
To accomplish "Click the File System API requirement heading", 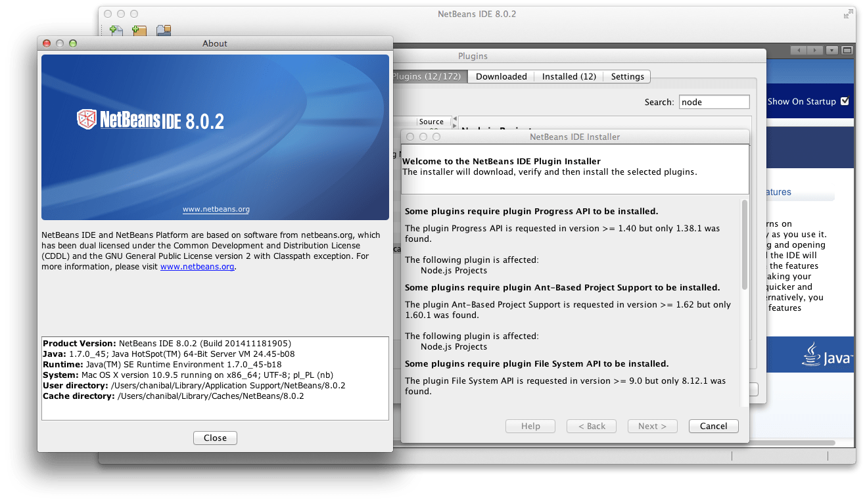I will click(x=536, y=363).
